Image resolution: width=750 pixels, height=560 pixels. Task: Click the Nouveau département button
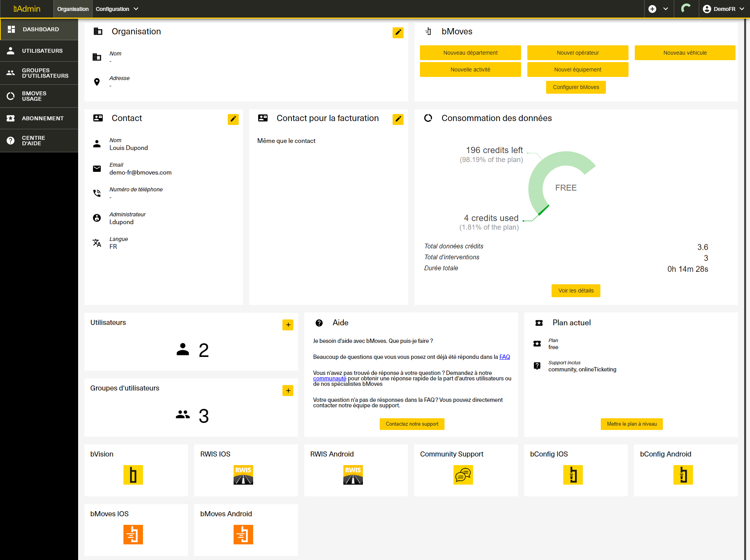[x=470, y=53]
